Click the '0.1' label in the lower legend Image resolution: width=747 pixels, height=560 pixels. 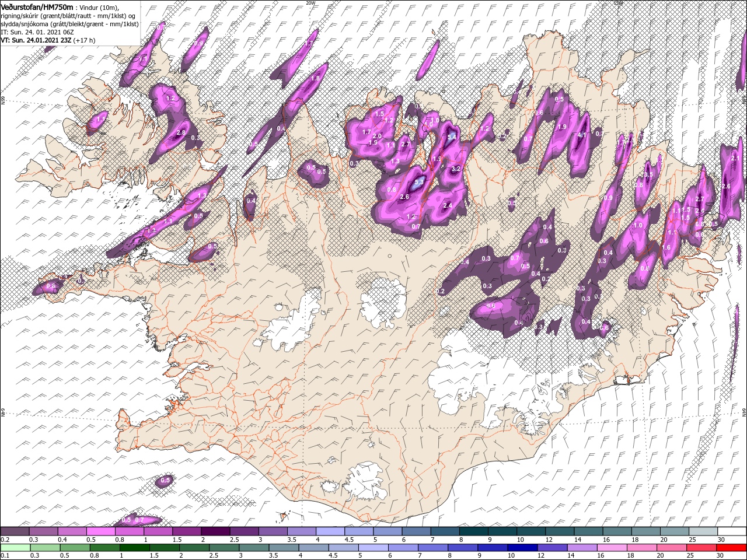pyautogui.click(x=5, y=556)
